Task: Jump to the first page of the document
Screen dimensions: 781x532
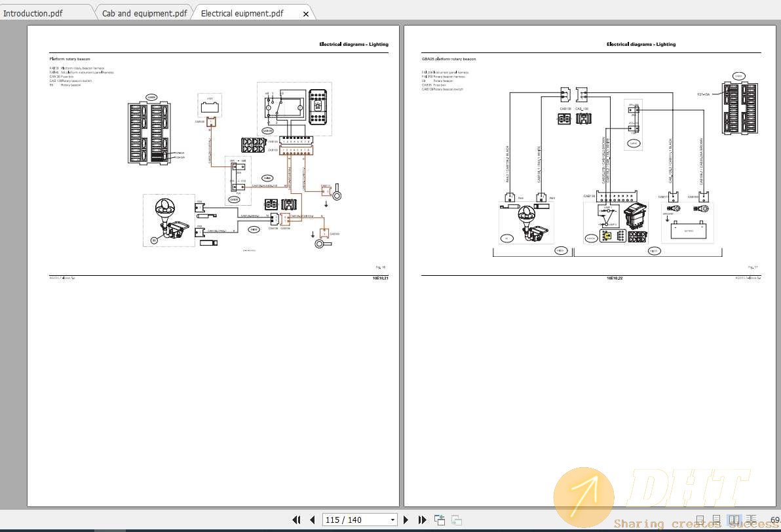Action: pyautogui.click(x=297, y=520)
